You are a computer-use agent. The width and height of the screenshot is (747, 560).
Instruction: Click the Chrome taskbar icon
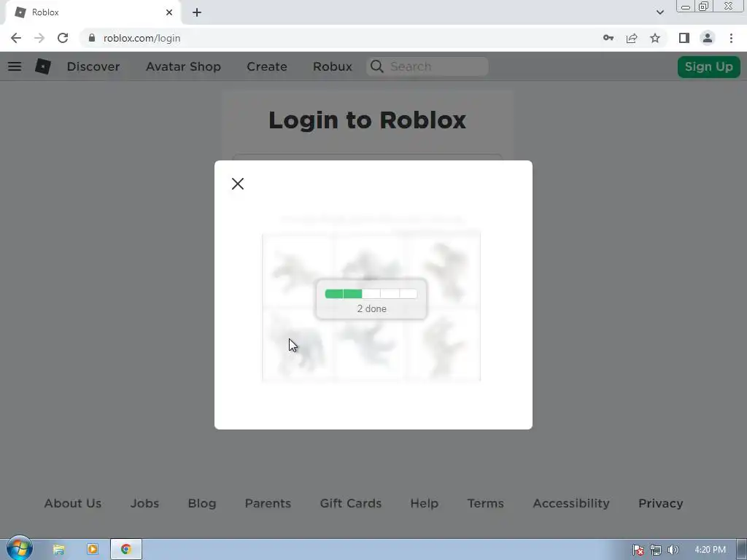125,550
